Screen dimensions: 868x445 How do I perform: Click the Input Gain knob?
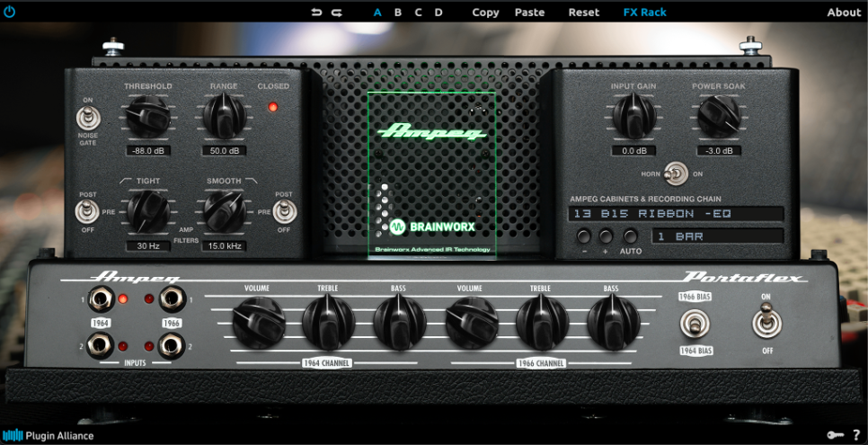(x=633, y=116)
